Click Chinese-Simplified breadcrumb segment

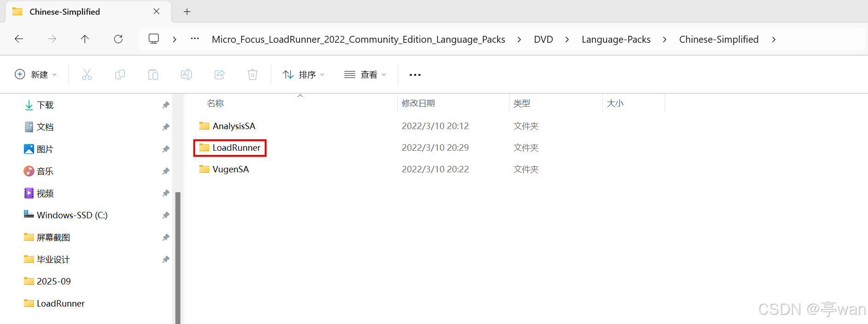pyautogui.click(x=719, y=40)
